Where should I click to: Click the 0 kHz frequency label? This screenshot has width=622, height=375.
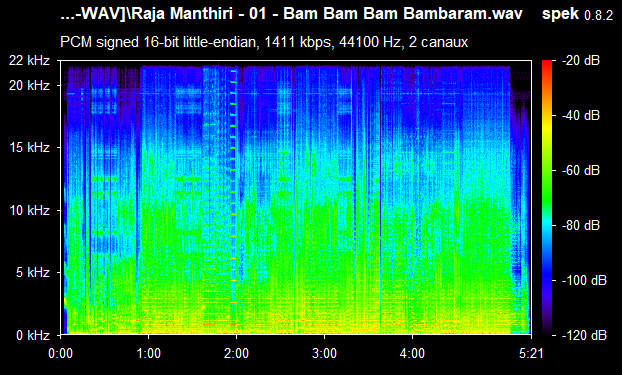[33, 335]
